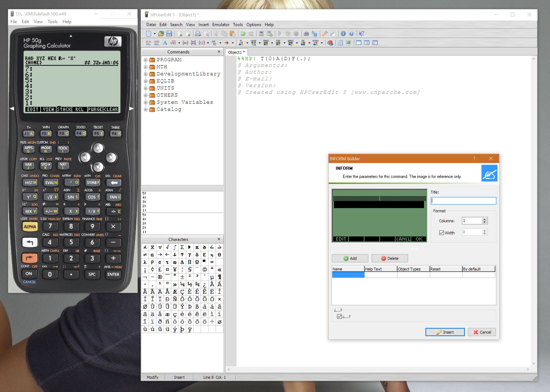Click the print icon in the toolbar

[x=198, y=34]
